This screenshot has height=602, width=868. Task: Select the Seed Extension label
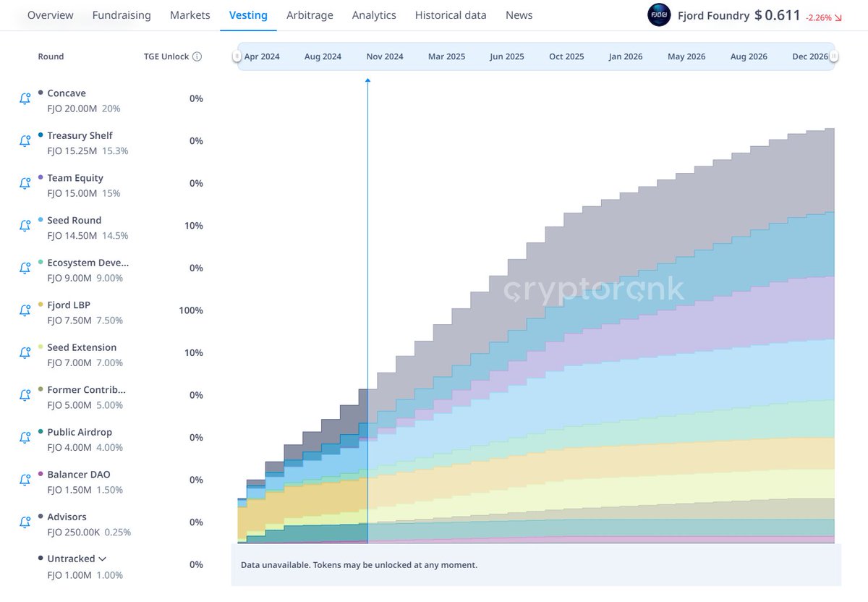(82, 347)
